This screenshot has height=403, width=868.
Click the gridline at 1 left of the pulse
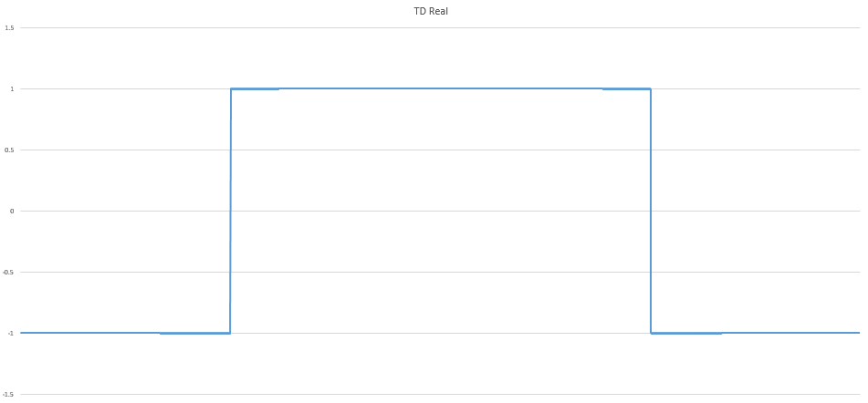coord(119,88)
